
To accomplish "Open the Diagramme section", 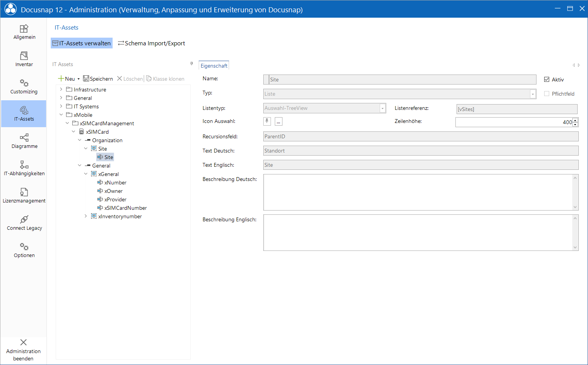I will [24, 141].
